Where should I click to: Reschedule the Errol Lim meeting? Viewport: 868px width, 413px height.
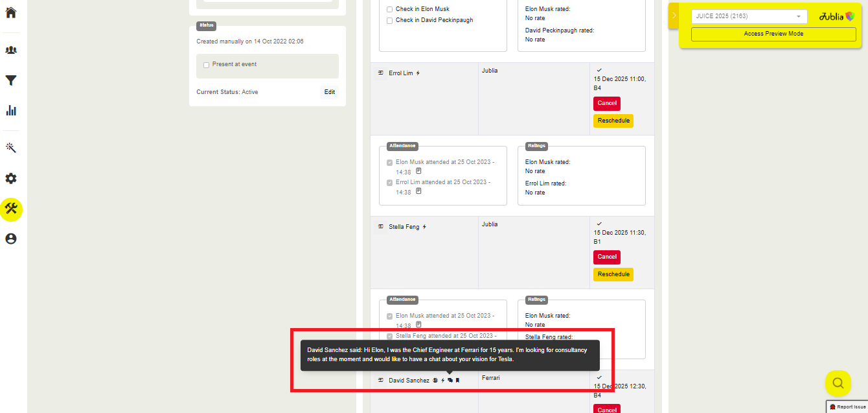[x=613, y=121]
